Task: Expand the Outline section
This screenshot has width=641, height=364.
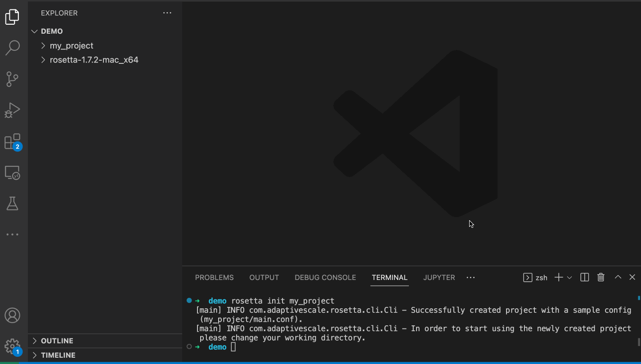Action: 105,341
